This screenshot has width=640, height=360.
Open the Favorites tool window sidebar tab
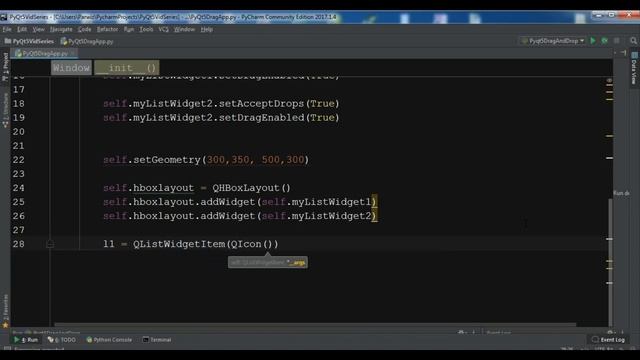[5, 311]
